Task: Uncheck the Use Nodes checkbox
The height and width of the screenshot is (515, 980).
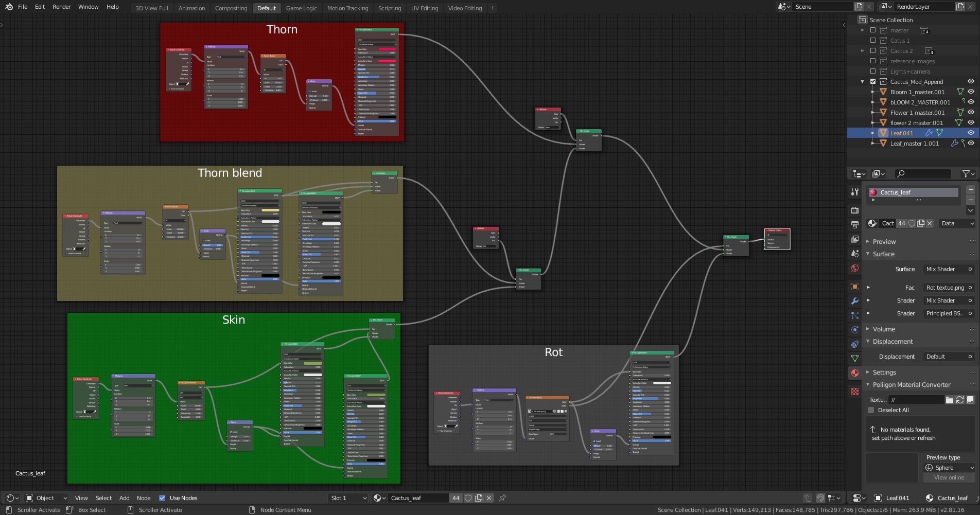Action: coord(162,498)
